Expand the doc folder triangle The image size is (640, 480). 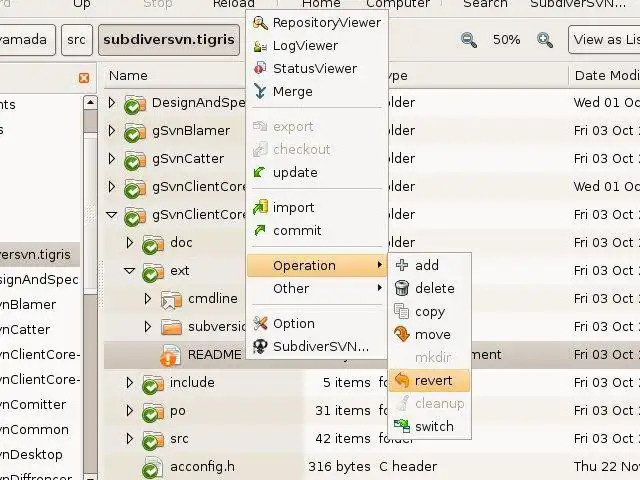tap(129, 243)
